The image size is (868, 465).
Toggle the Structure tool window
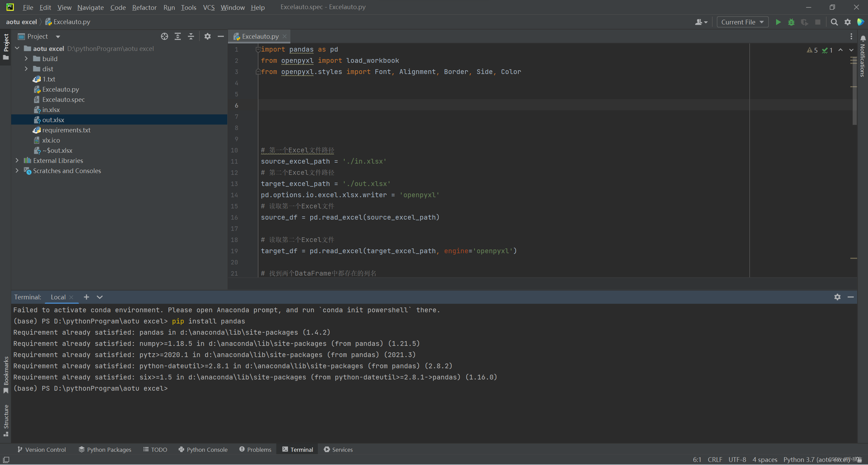[x=6, y=419]
